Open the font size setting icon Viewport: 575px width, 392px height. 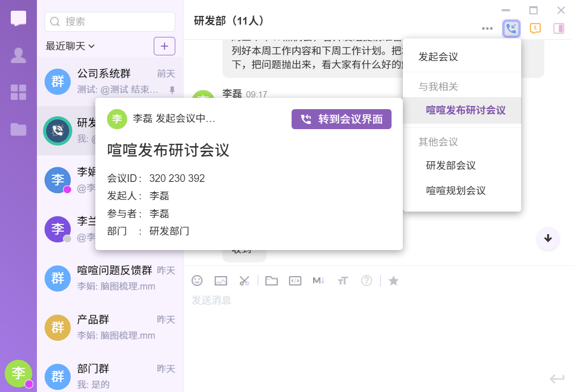(x=343, y=281)
